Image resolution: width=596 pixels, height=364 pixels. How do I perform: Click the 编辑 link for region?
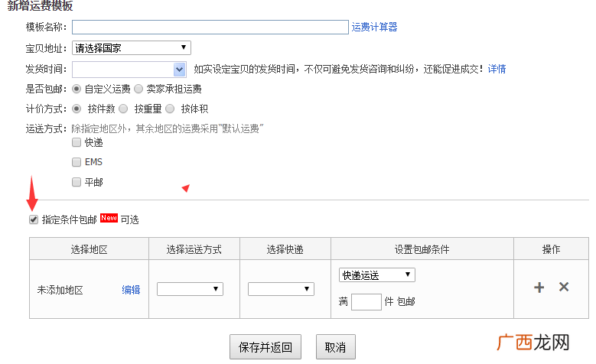[x=131, y=290]
